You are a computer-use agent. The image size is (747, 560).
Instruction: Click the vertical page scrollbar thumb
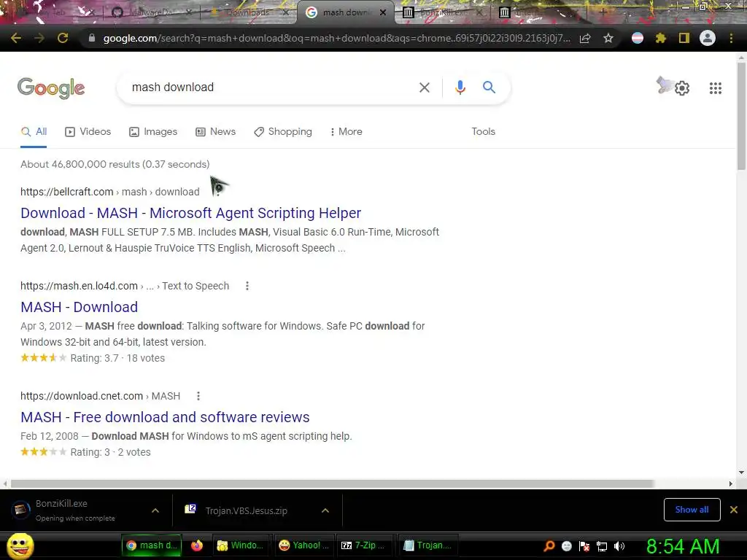pos(741,116)
